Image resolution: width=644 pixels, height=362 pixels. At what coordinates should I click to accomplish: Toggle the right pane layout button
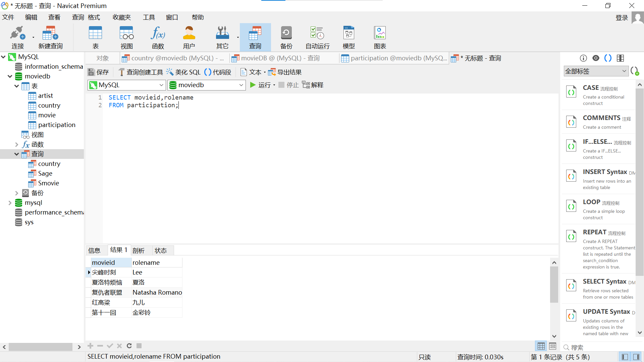click(636, 357)
